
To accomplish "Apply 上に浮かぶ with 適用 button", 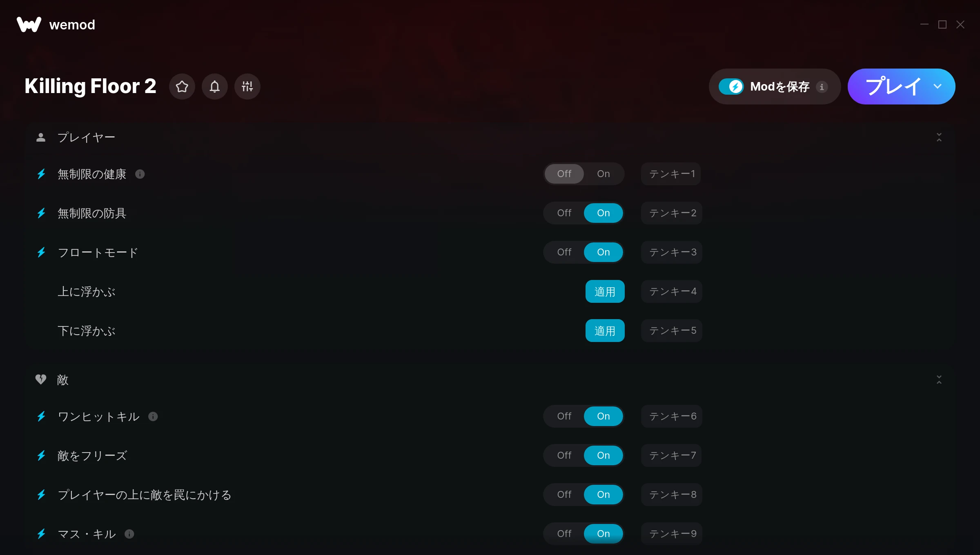I will 605,291.
